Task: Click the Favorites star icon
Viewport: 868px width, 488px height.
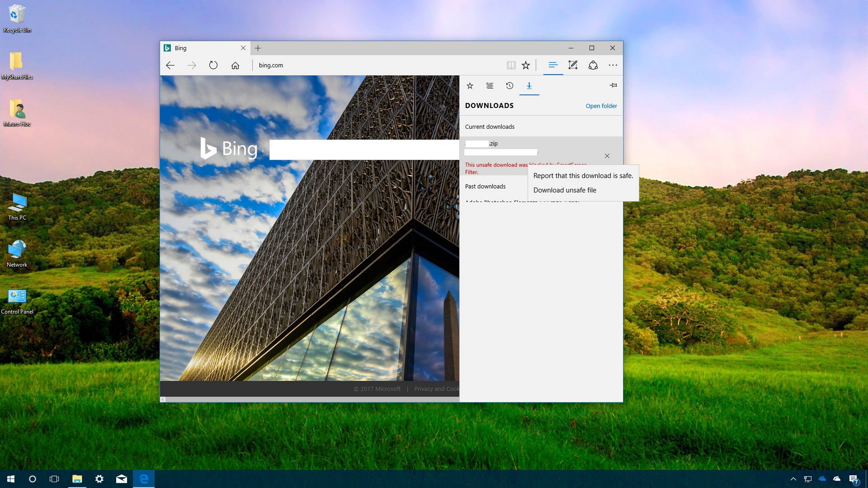Action: [x=470, y=85]
